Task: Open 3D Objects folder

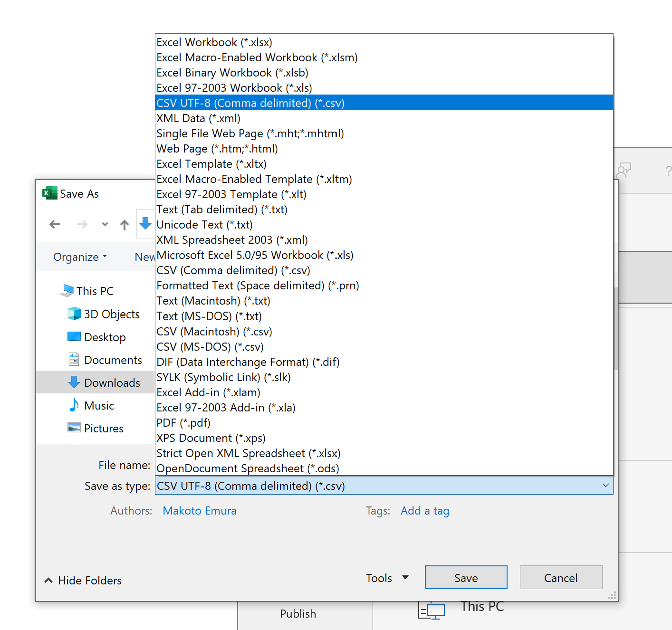Action: [112, 314]
